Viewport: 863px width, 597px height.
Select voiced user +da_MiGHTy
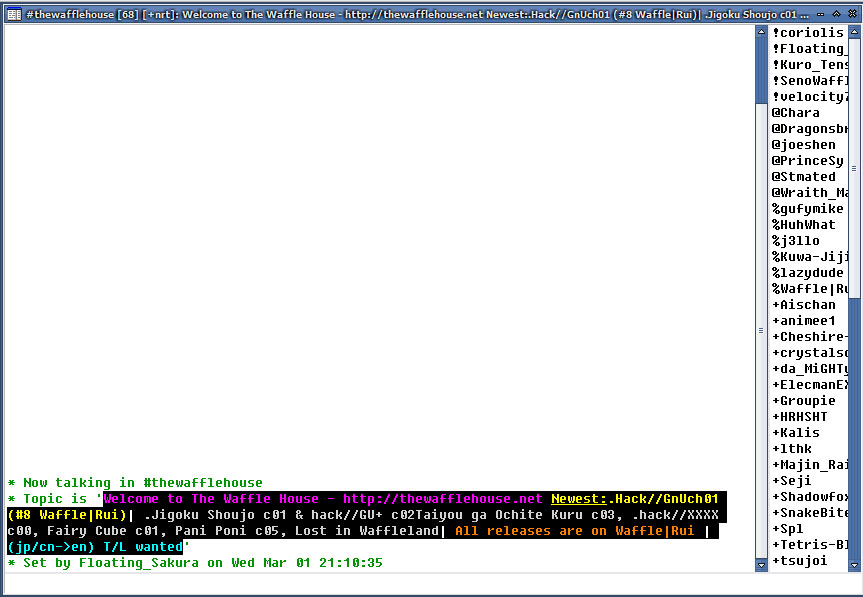pyautogui.click(x=809, y=369)
